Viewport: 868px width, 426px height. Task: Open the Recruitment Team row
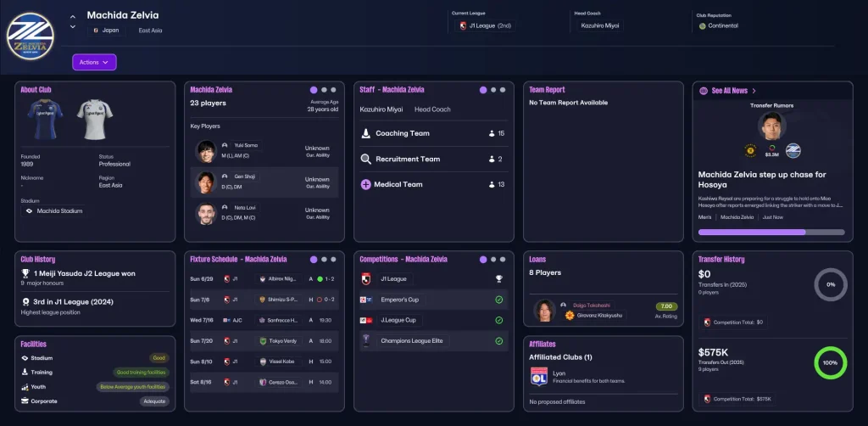coord(432,159)
